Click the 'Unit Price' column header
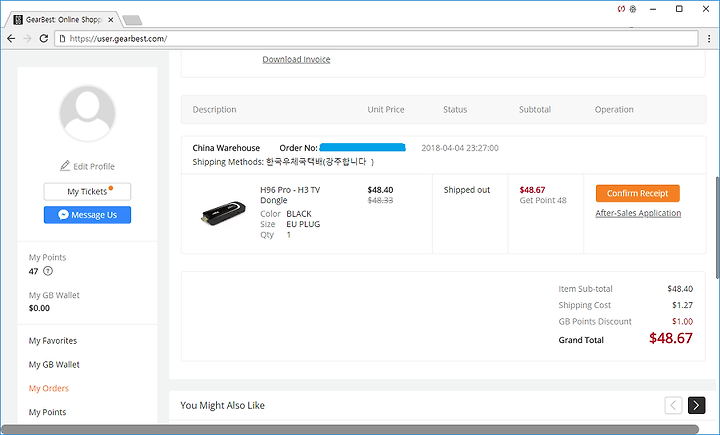 click(386, 110)
